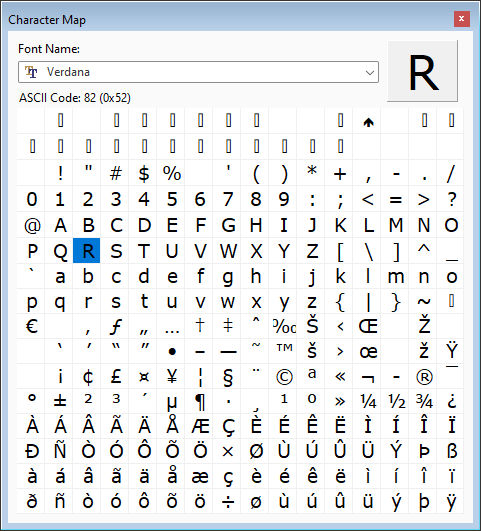Select the German sharp ß character
Screen dimensions: 481x531
(x=451, y=452)
